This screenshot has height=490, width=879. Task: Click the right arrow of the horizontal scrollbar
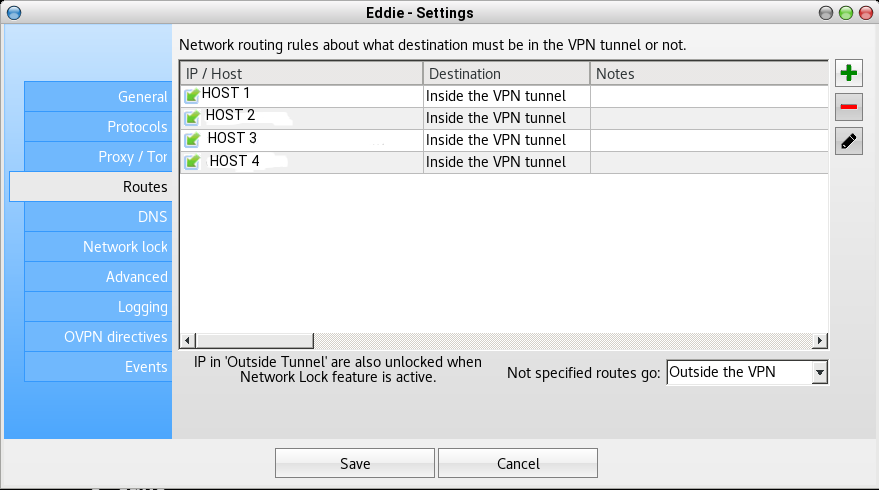click(820, 340)
